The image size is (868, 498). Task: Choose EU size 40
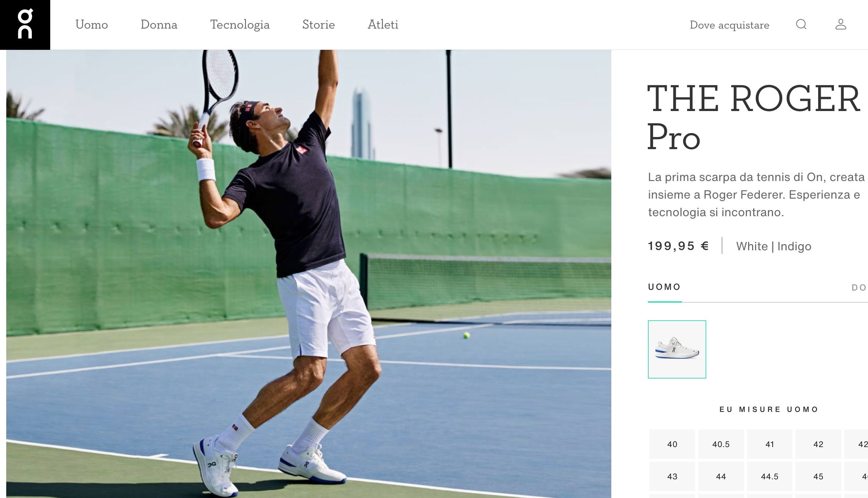click(672, 444)
